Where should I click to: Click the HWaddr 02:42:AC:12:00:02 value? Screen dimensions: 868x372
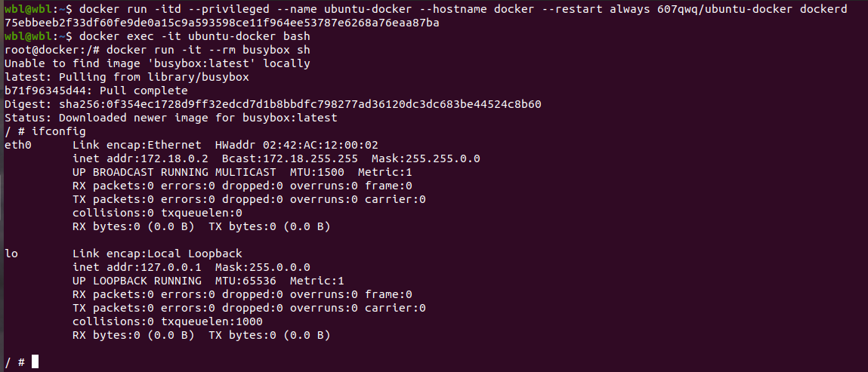pos(296,145)
